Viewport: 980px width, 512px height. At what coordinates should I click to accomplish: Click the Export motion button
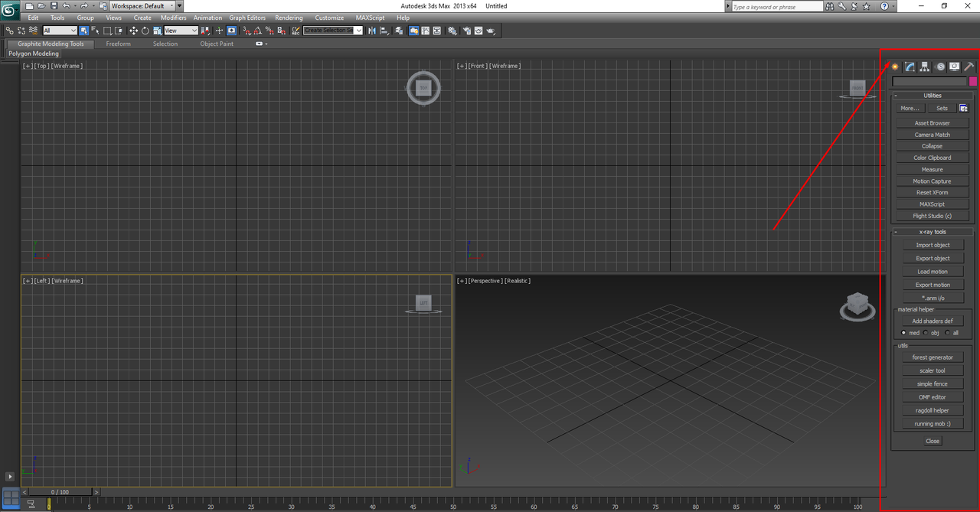click(x=933, y=285)
